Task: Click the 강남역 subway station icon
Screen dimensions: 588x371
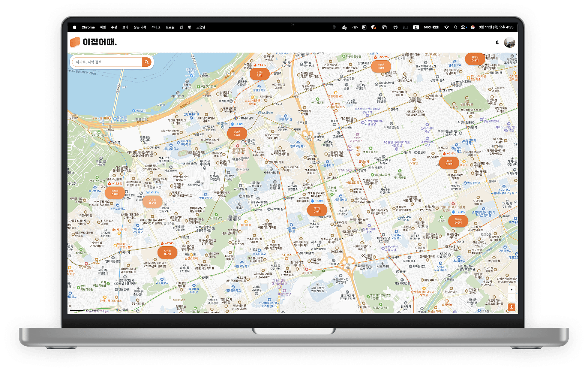Action: (355, 170)
